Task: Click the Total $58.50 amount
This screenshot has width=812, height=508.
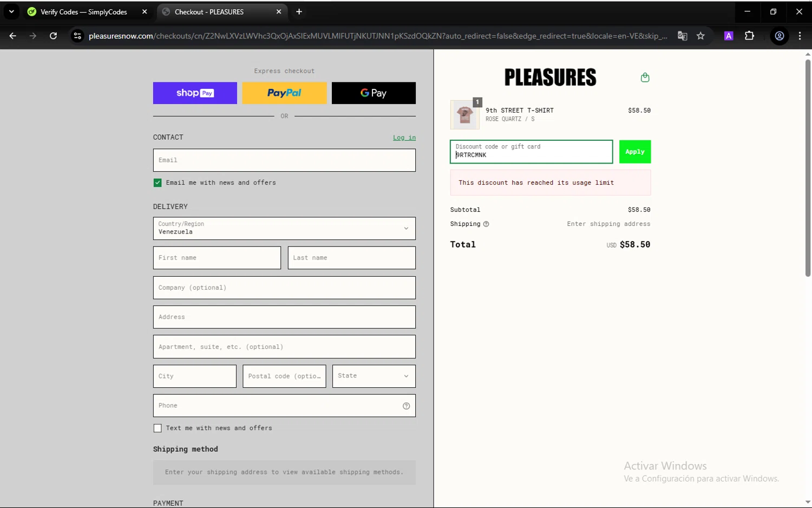Action: [635, 244]
